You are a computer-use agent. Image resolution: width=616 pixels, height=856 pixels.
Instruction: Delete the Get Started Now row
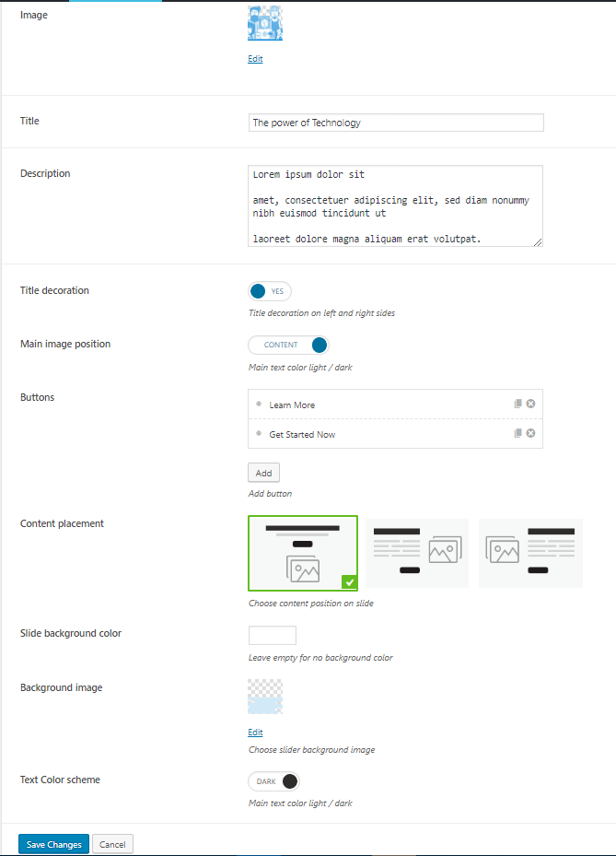click(530, 433)
